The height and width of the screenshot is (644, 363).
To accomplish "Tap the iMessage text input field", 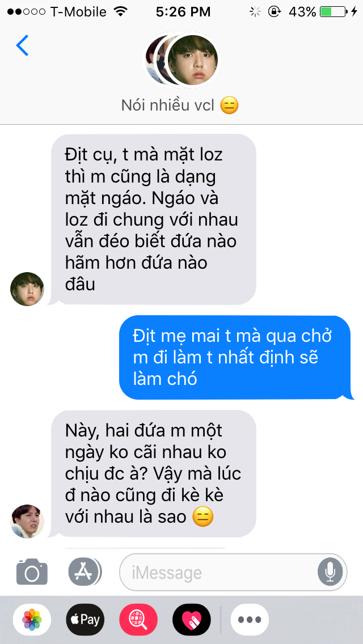I will point(233,572).
